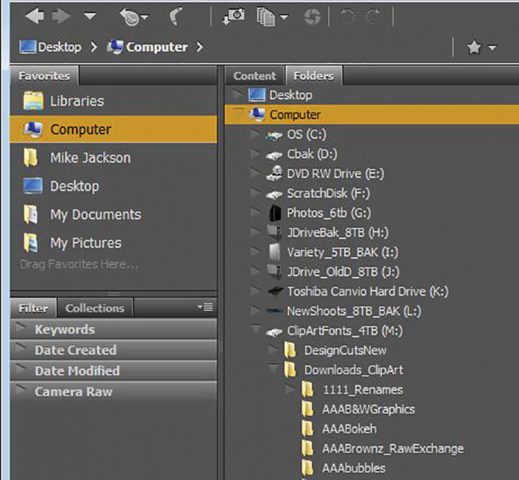Click the Go back arrow icon

click(x=35, y=16)
